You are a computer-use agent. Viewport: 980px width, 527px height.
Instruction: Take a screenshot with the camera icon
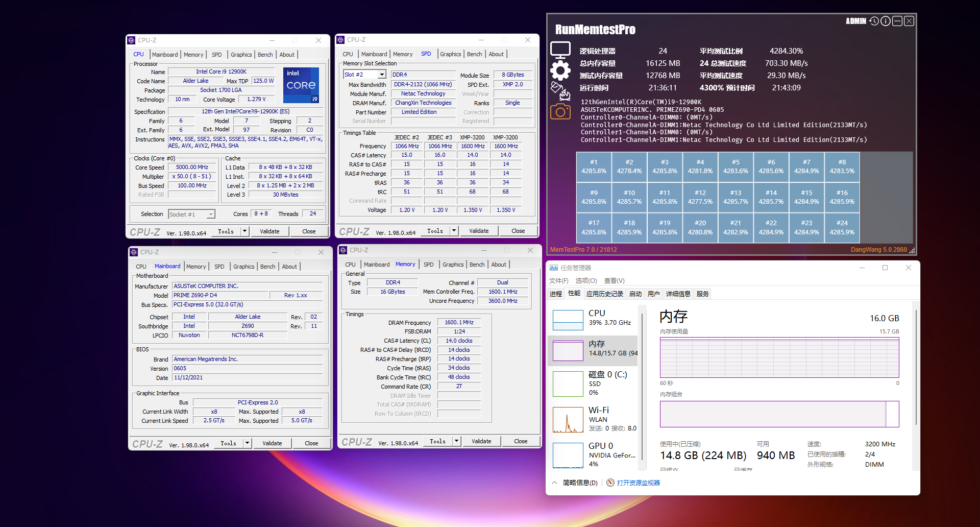coord(560,111)
